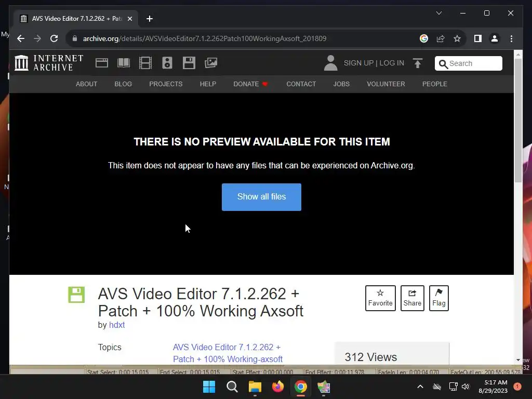Click the Search input field
Image resolution: width=532 pixels, height=399 pixels.
coord(469,63)
